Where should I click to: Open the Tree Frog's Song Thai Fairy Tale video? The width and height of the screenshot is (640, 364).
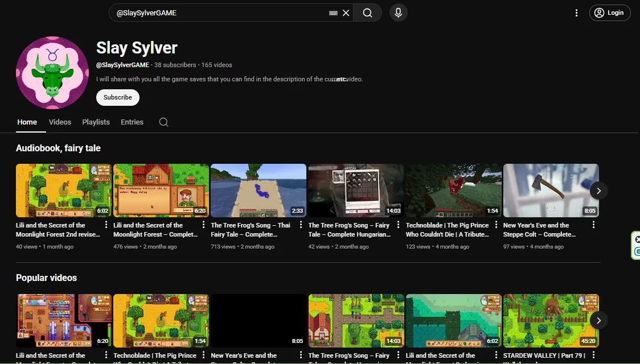[x=259, y=190]
